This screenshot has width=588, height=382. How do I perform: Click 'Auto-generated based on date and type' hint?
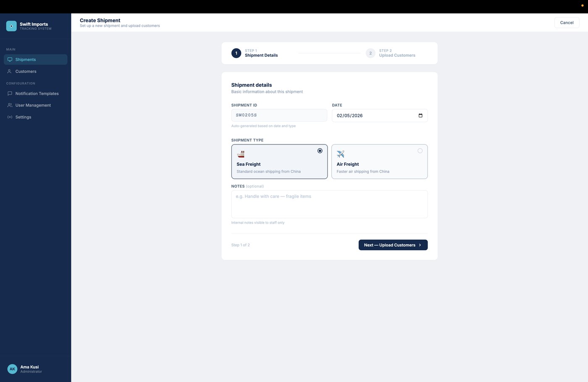coord(263,126)
